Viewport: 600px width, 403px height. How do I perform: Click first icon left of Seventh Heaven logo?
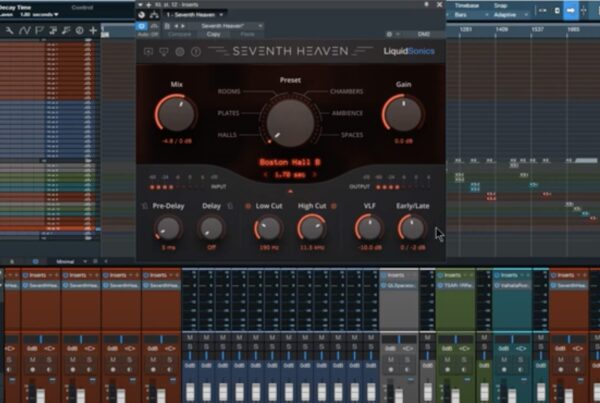pyautogui.click(x=148, y=51)
